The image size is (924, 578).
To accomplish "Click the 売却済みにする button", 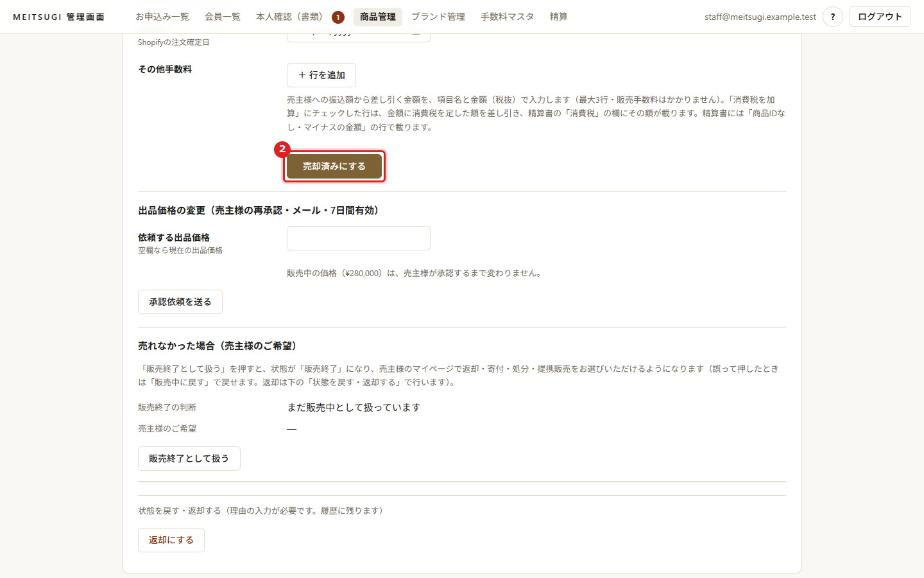I will click(334, 166).
